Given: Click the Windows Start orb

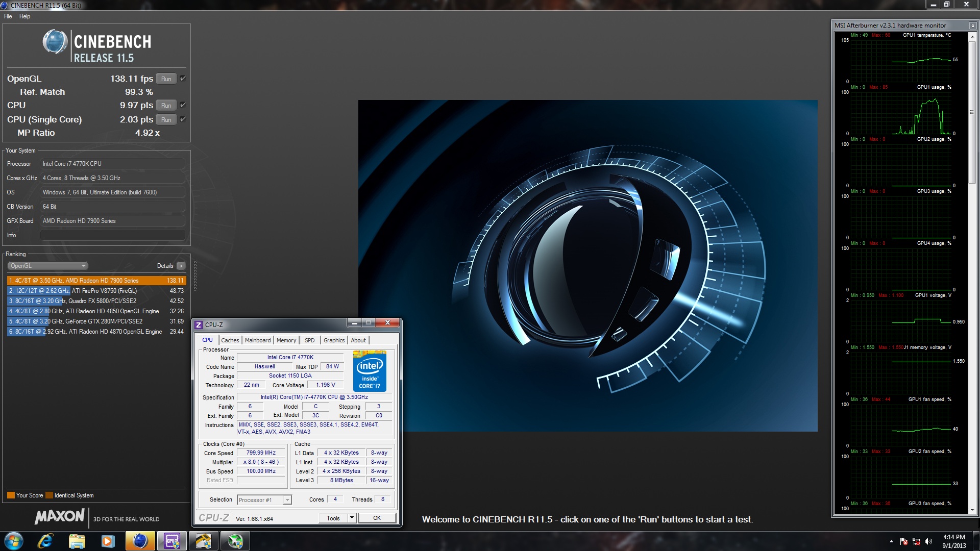Looking at the screenshot, I should coord(14,541).
